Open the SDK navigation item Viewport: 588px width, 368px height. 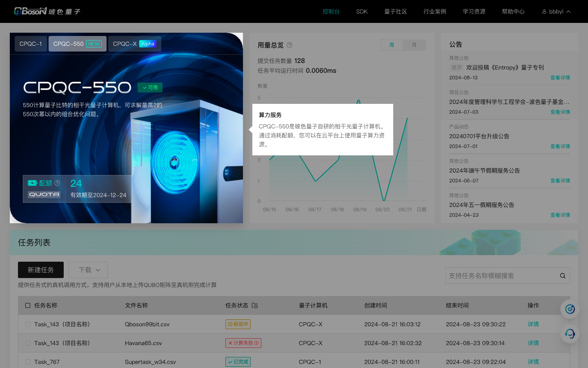point(362,11)
